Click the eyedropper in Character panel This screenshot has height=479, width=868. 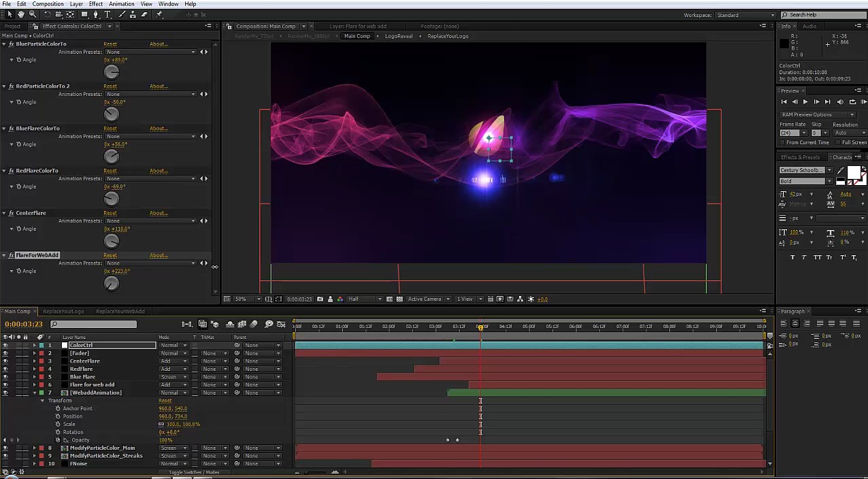click(841, 171)
